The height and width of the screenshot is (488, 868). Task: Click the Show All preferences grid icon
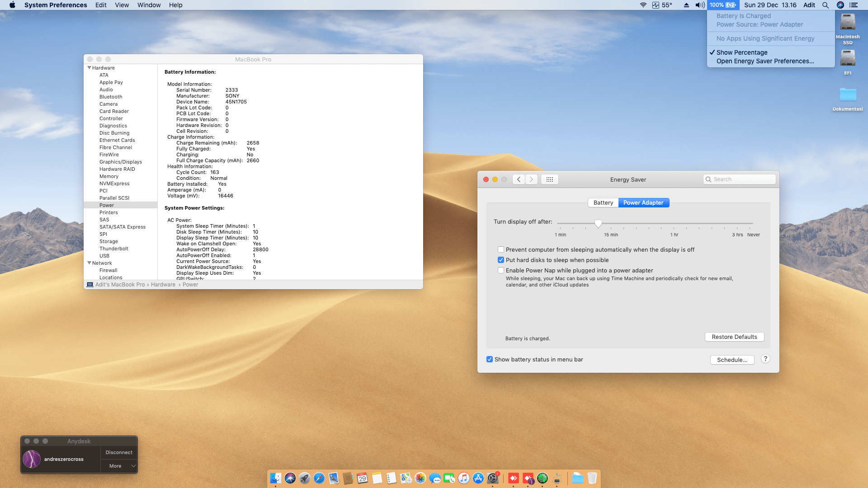pos(549,179)
